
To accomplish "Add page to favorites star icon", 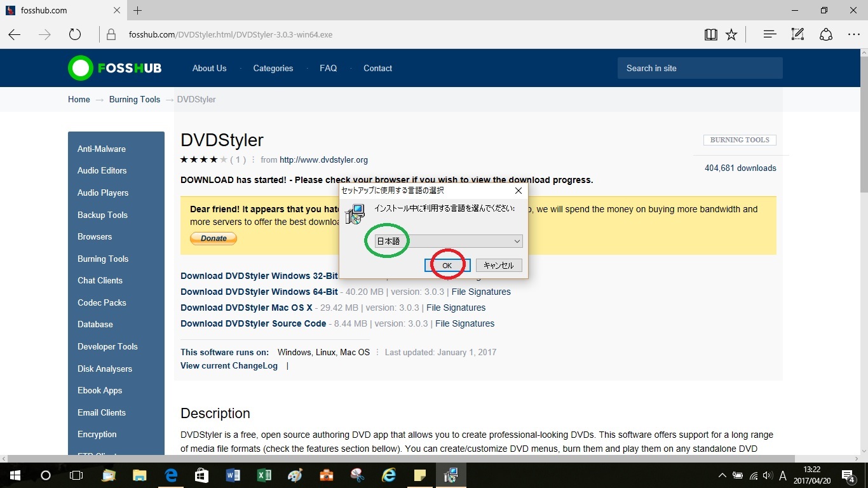I will click(731, 34).
